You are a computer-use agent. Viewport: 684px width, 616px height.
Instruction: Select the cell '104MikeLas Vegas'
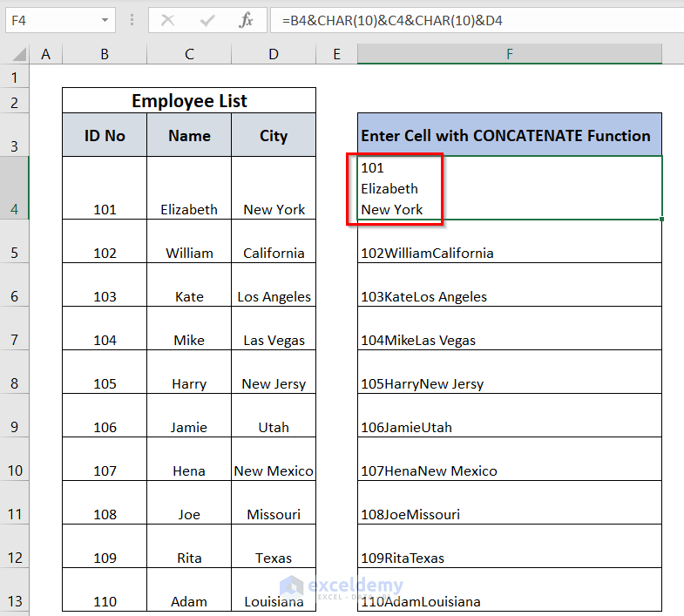pyautogui.click(x=510, y=328)
